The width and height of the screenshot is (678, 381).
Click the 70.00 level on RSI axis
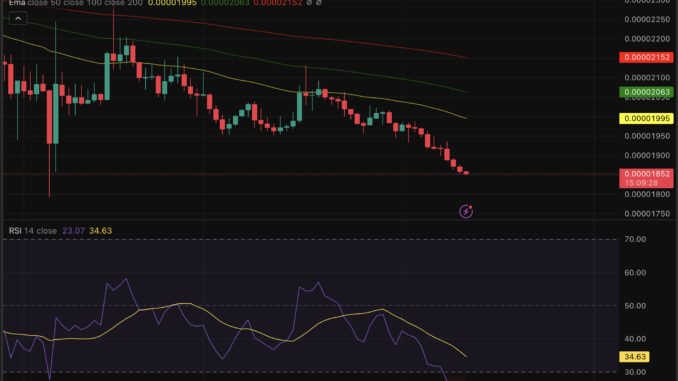click(635, 240)
